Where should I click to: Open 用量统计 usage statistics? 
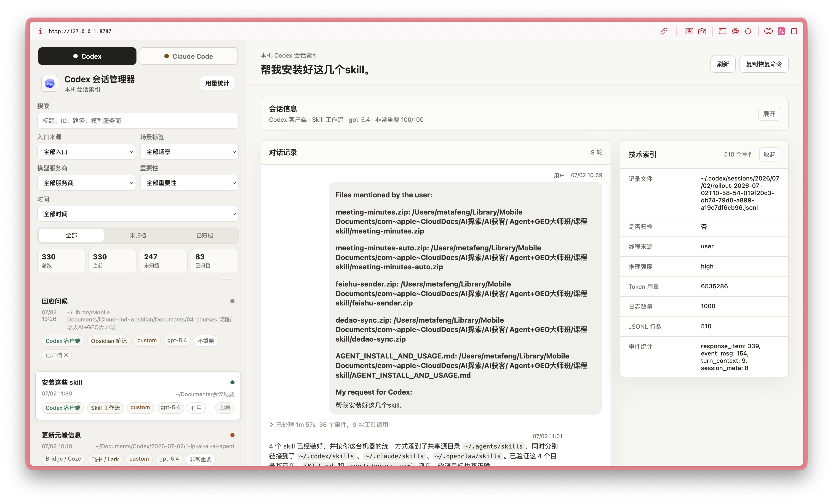pos(217,83)
